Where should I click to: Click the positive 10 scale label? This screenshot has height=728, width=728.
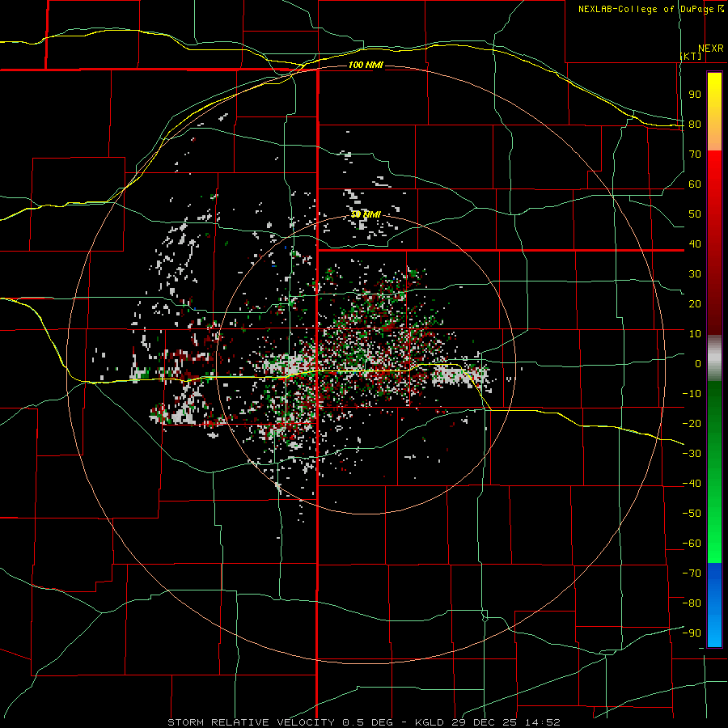point(695,334)
